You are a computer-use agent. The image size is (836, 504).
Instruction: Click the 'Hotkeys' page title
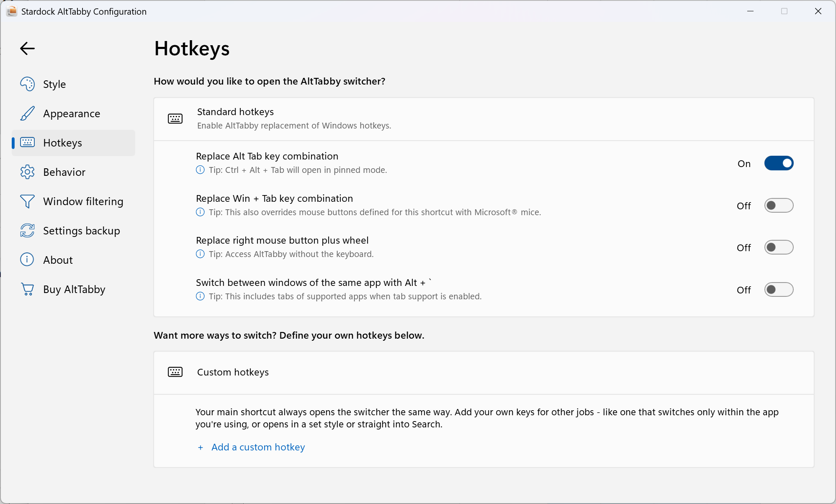coord(192,49)
